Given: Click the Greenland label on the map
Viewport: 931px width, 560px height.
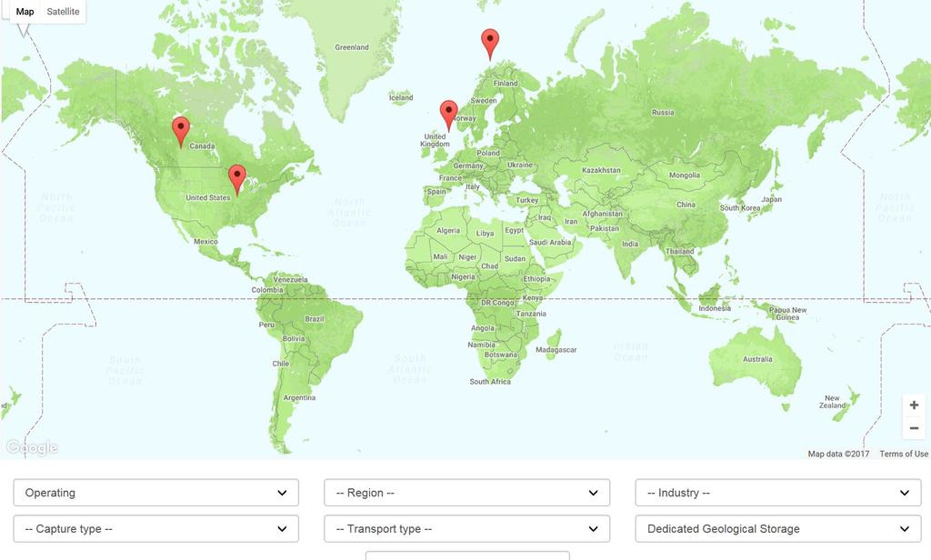Looking at the screenshot, I should 352,47.
